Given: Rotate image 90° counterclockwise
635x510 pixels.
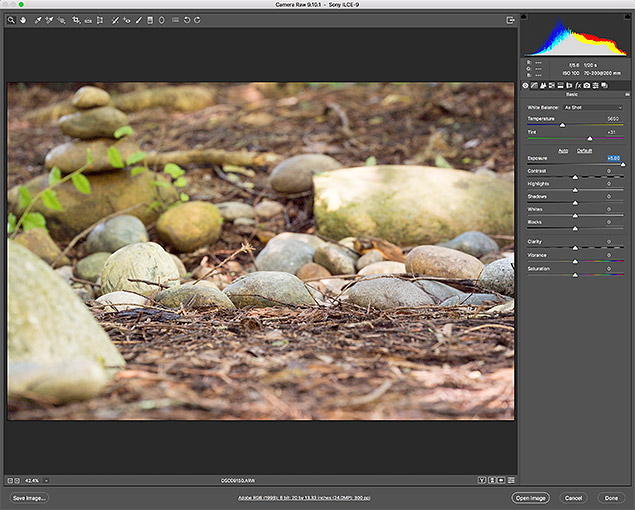Looking at the screenshot, I should tap(187, 20).
